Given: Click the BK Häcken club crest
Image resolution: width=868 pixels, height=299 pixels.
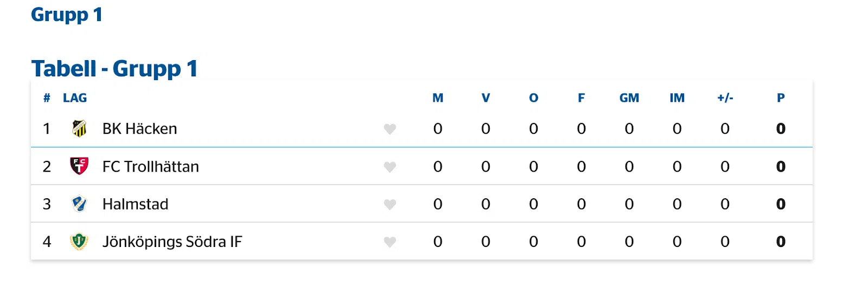Looking at the screenshot, I should [x=79, y=128].
